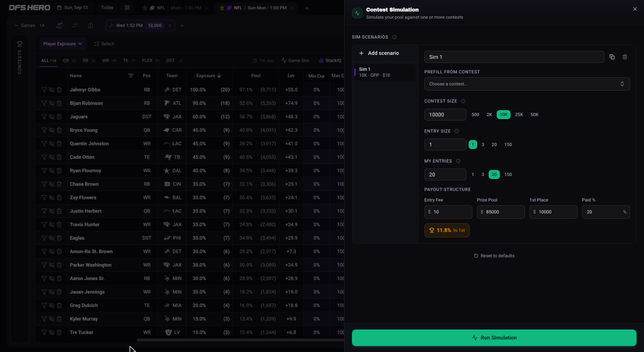Screen dimensions: 644x352
Task: Switch to the FLEX position tab
Action: coord(151,61)
